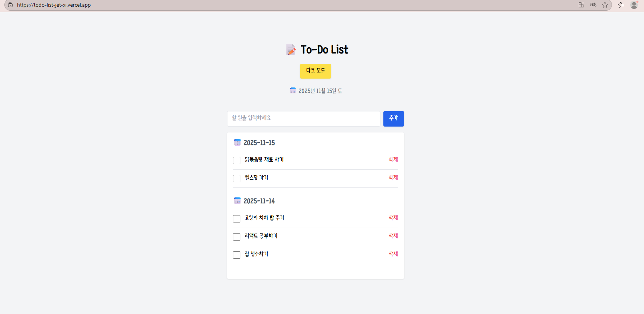Click the translate page icon

tap(593, 5)
